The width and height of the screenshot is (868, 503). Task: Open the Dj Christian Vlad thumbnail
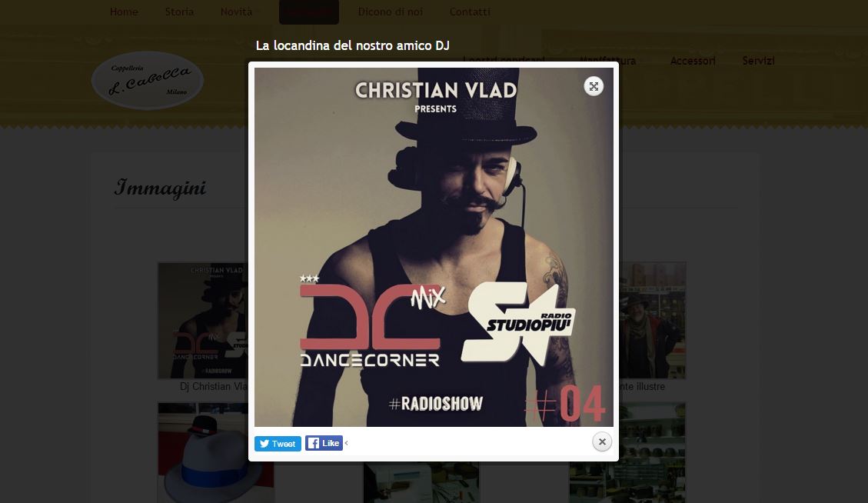pos(203,321)
